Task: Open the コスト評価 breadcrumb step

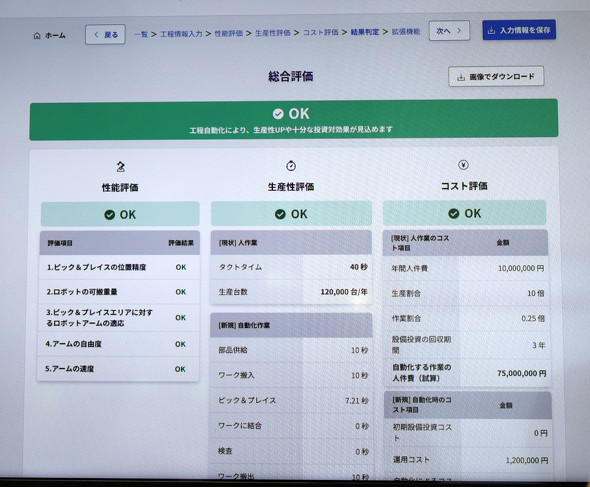Action: point(321,32)
